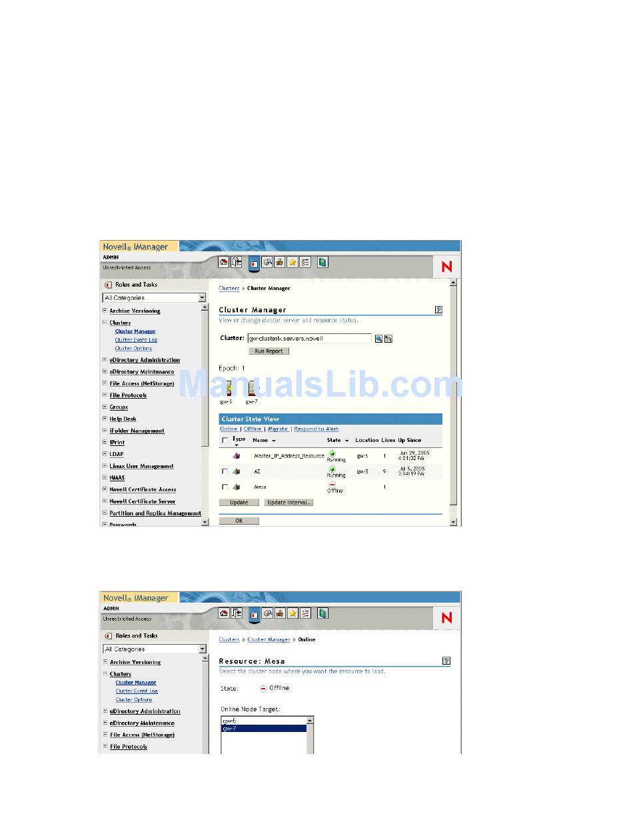Expand Help Desk role in sidebar

point(105,419)
